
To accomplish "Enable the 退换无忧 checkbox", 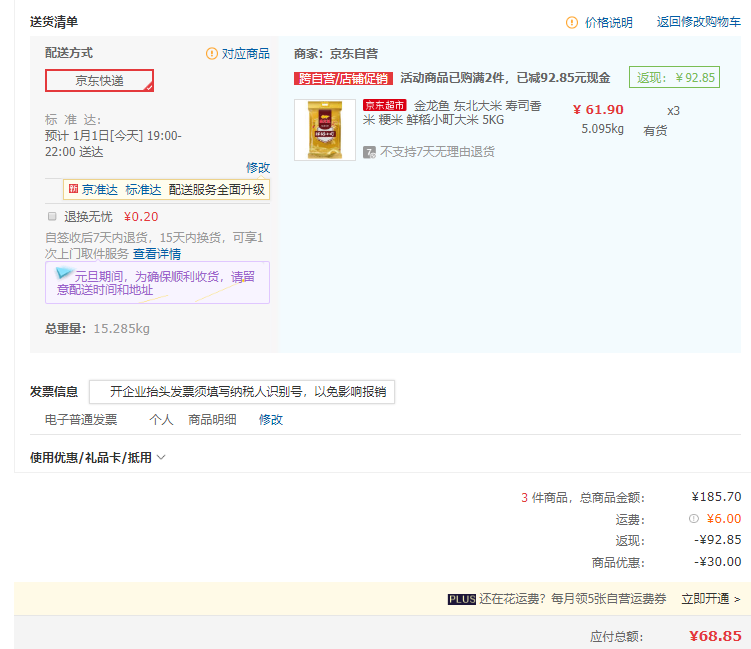I will tap(52, 216).
